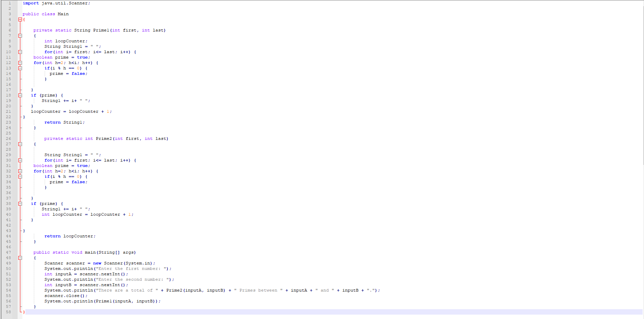The image size is (644, 319).
Task: Collapse the Prime1 method body fold at line 7
Action: coord(20,36)
